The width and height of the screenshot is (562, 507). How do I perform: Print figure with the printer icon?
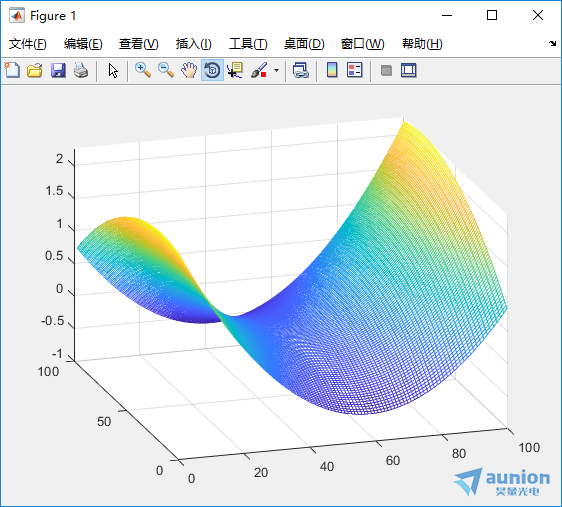(81, 70)
